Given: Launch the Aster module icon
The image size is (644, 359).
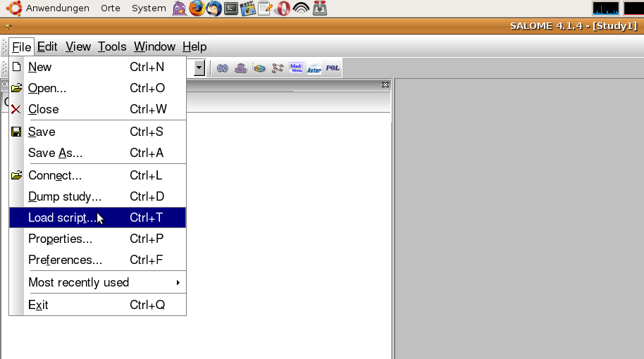Looking at the screenshot, I should [314, 68].
